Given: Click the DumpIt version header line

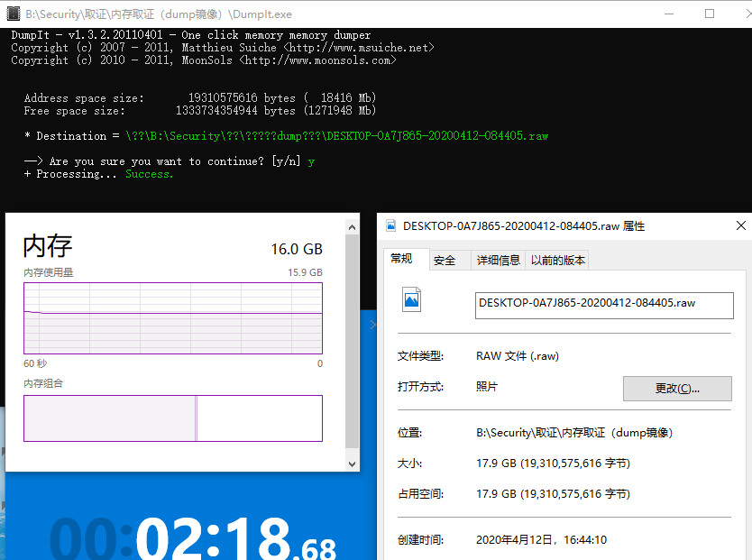Looking at the screenshot, I should click(191, 35).
